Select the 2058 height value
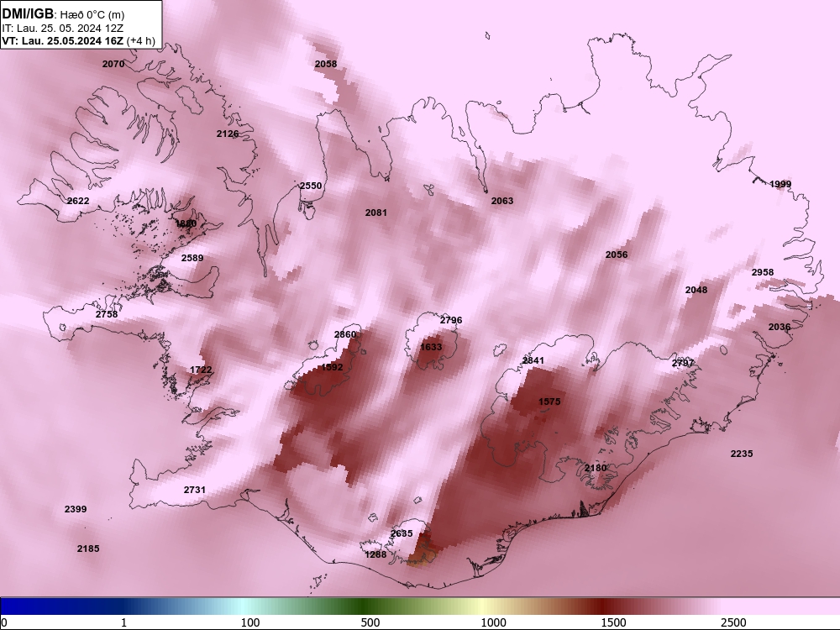Screen dimensions: 840x630 click(326, 64)
